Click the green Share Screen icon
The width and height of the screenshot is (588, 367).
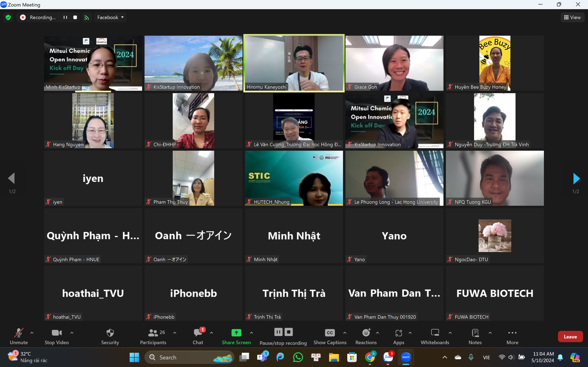[236, 333]
